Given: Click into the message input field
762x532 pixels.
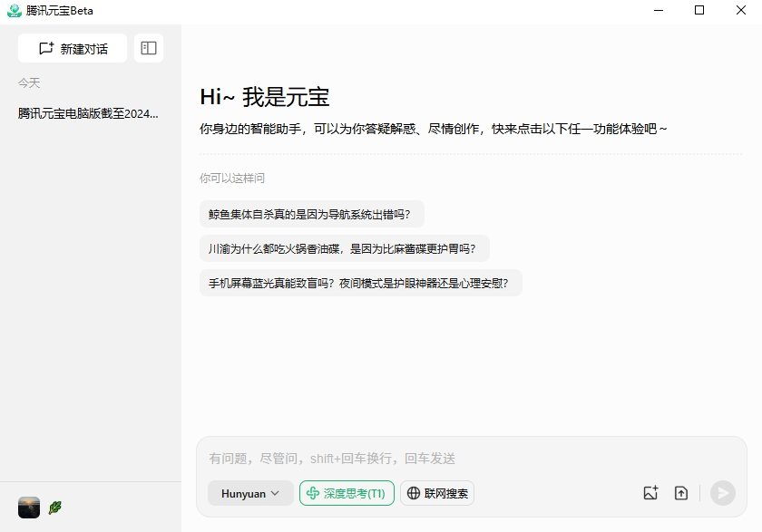Looking at the screenshot, I should tap(472, 459).
